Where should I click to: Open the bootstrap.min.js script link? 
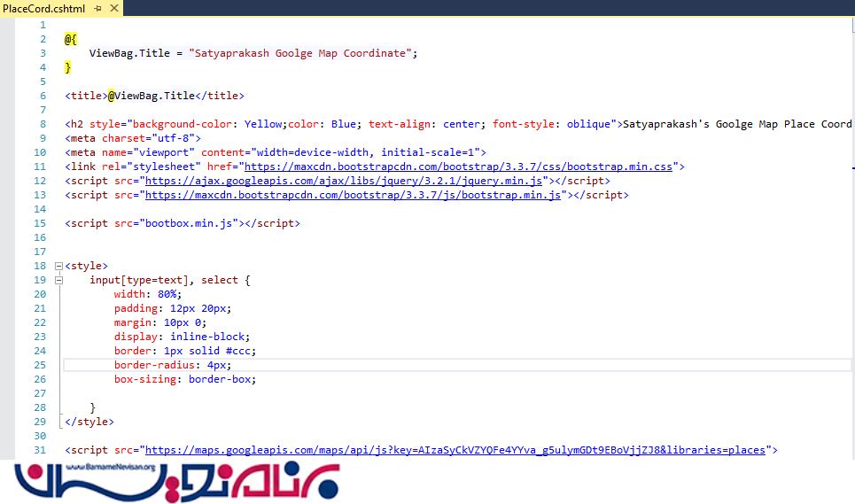pos(353,195)
